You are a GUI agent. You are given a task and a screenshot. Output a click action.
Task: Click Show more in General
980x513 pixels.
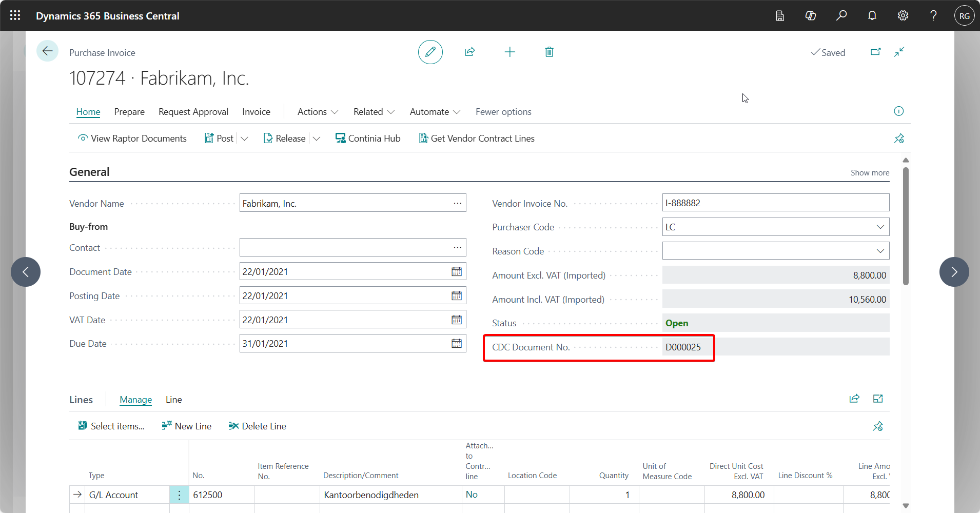click(x=870, y=173)
